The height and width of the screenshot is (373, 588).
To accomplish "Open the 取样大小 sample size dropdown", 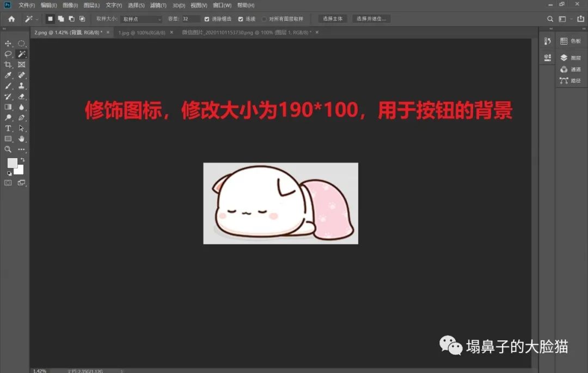I will click(140, 18).
